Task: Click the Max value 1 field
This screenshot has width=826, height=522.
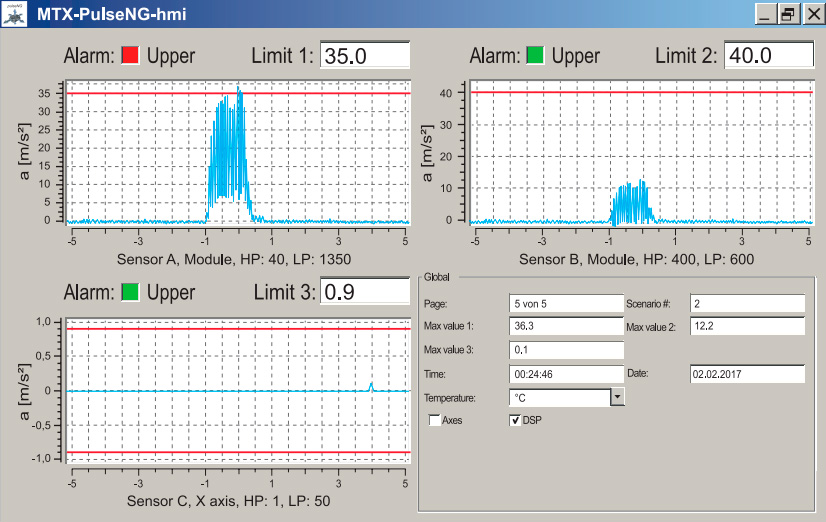Action: (566, 327)
